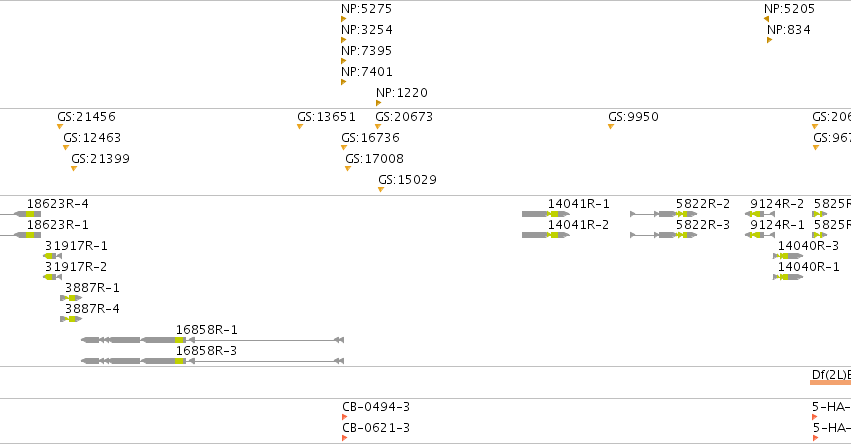Select the 3887R-4 transcript label

click(x=92, y=309)
